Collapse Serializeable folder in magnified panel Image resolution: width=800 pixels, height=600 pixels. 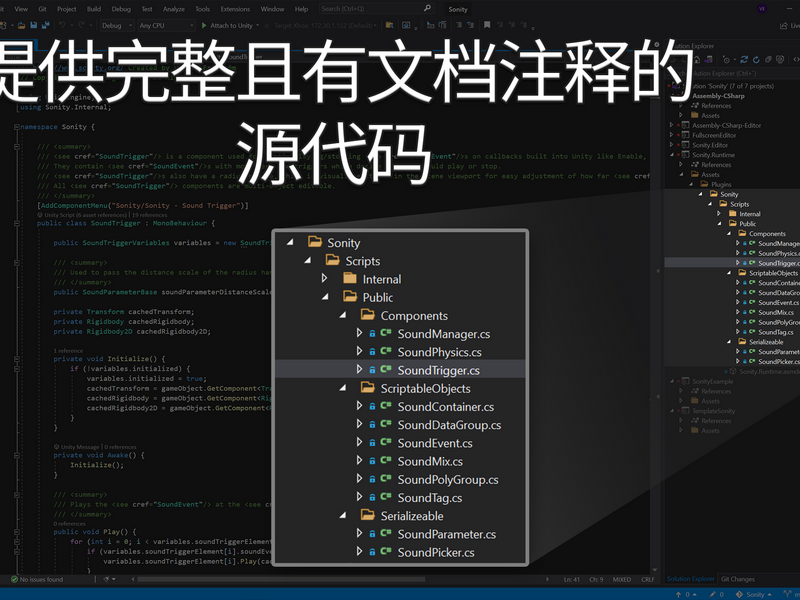point(343,516)
